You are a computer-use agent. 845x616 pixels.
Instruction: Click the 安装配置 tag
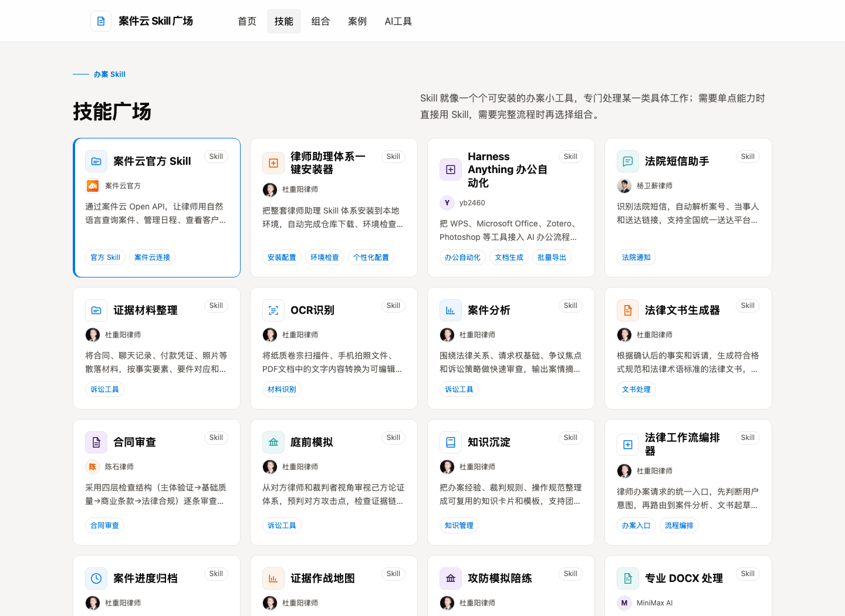click(x=282, y=258)
